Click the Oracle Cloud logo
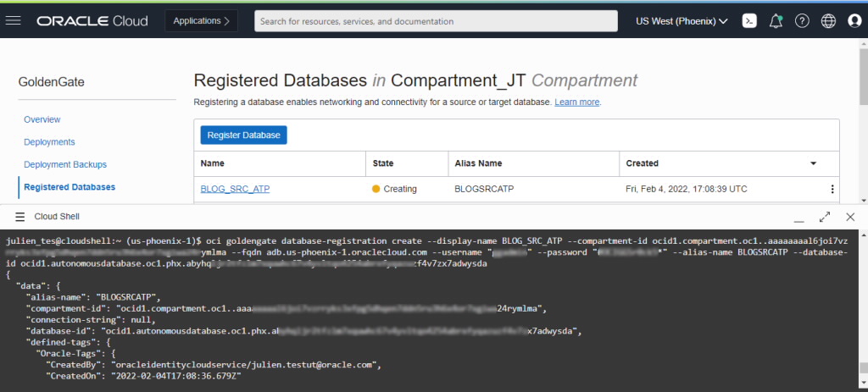This screenshot has width=868, height=392. pos(92,21)
